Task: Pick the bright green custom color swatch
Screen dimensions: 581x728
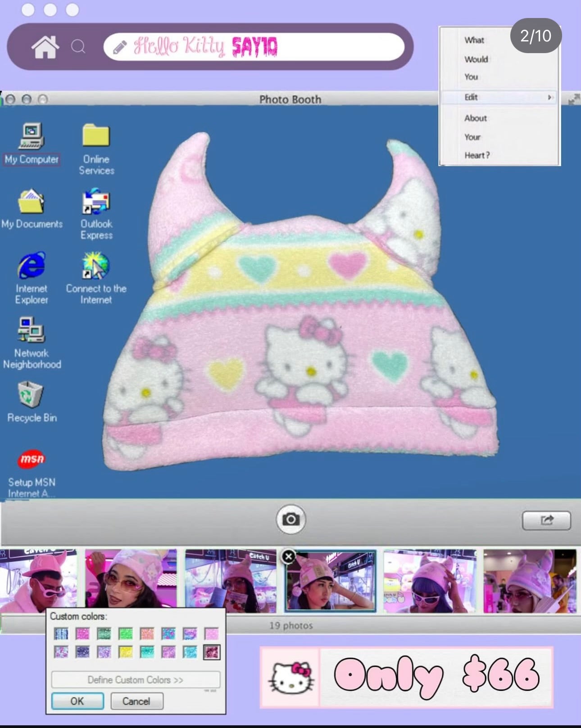Action: pyautogui.click(x=126, y=633)
